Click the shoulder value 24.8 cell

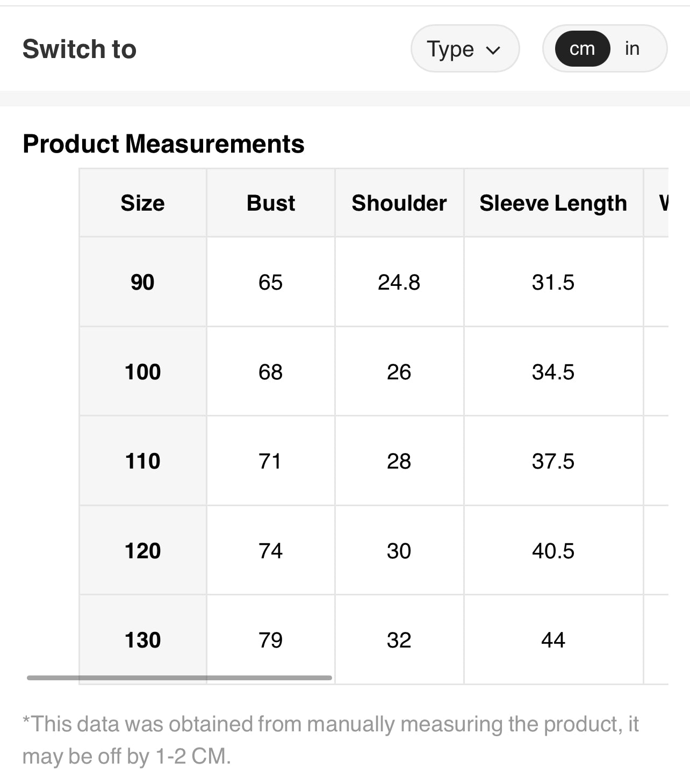(x=399, y=282)
